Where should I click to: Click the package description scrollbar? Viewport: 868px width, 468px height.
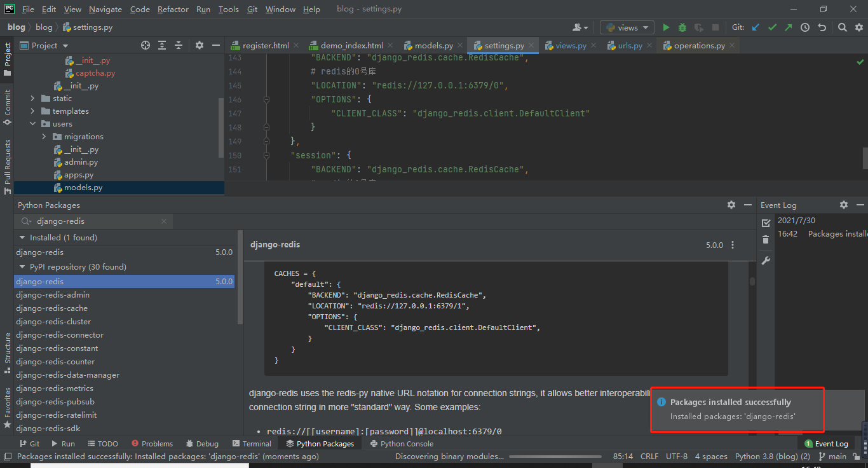(x=752, y=281)
